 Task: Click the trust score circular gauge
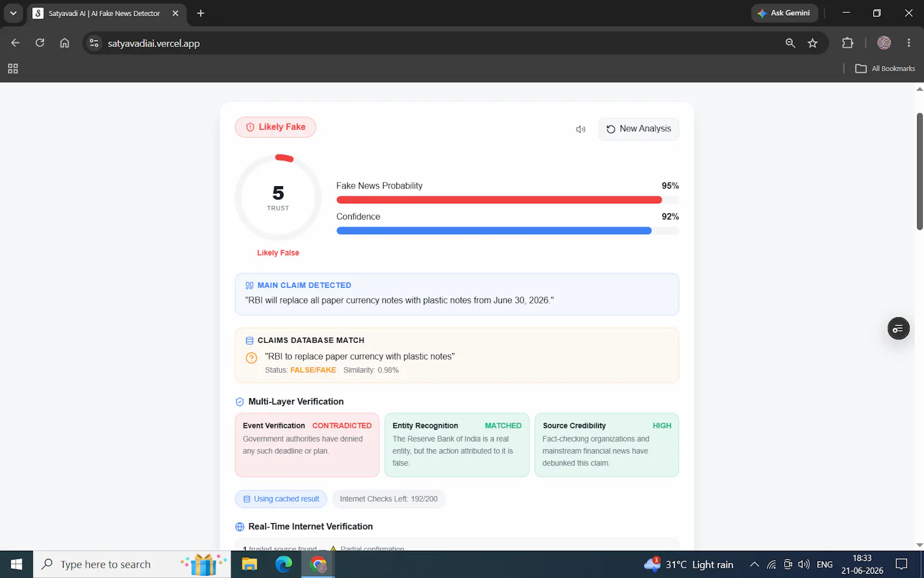(278, 198)
